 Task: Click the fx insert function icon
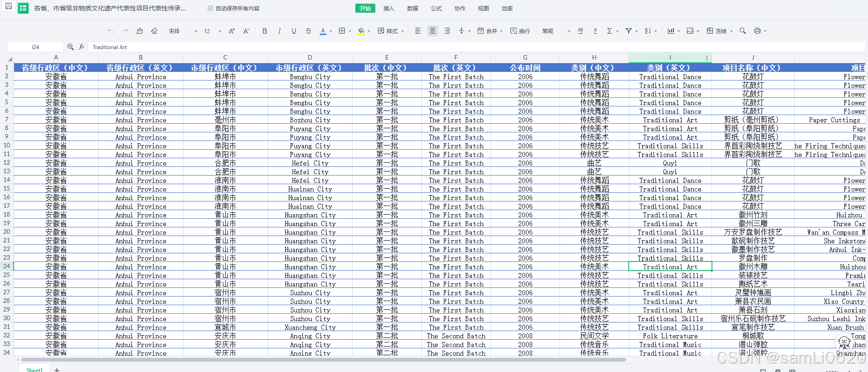pyautogui.click(x=82, y=47)
